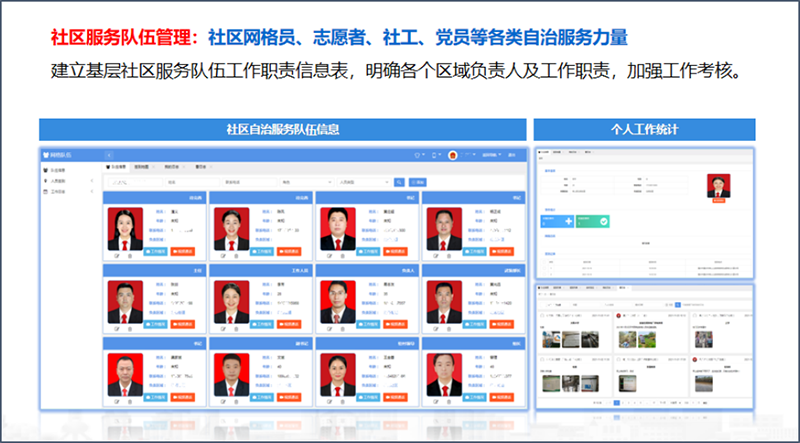Screen dimensions: 800x443
Task: Click blue work button on second row third card
Action: click(x=368, y=325)
